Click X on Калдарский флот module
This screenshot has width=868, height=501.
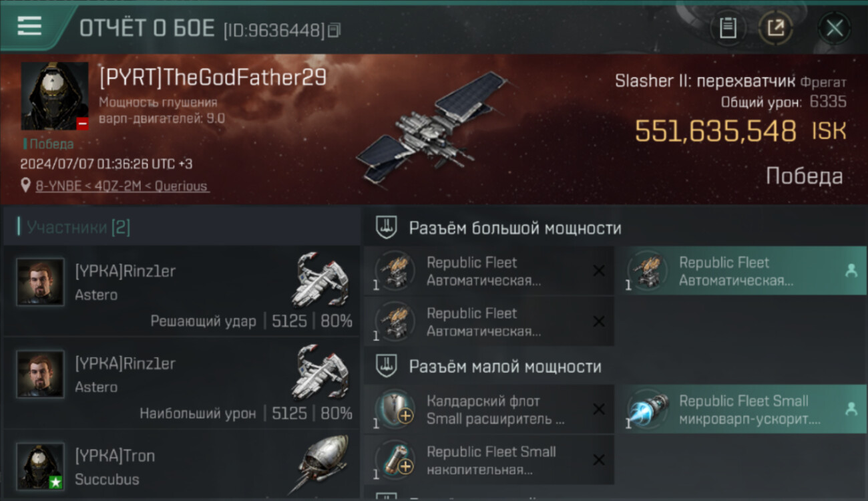tap(599, 409)
